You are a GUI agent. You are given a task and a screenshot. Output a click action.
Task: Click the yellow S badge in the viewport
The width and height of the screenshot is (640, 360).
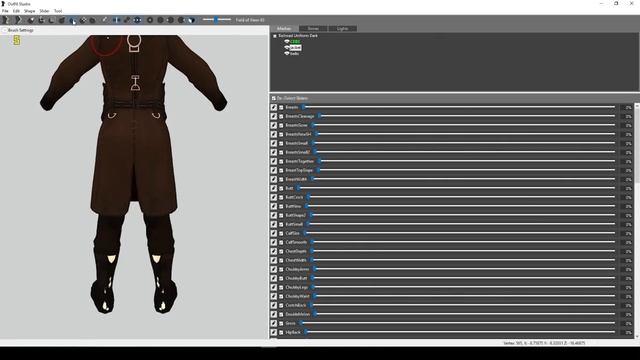point(16,40)
